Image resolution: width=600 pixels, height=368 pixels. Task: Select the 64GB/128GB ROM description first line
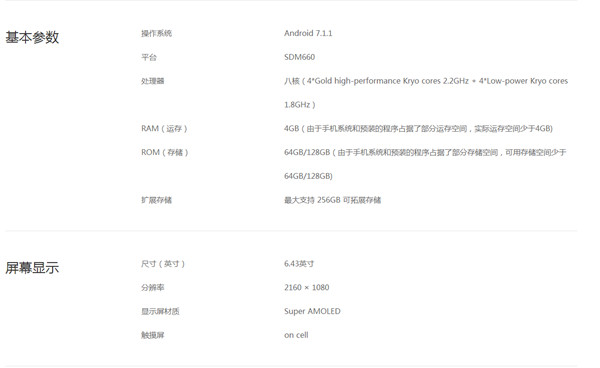click(x=425, y=152)
